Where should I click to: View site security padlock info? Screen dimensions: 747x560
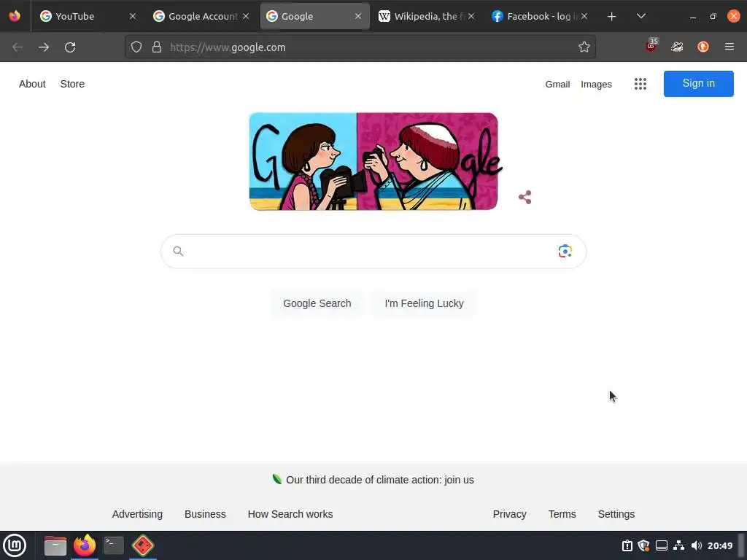[x=157, y=47]
